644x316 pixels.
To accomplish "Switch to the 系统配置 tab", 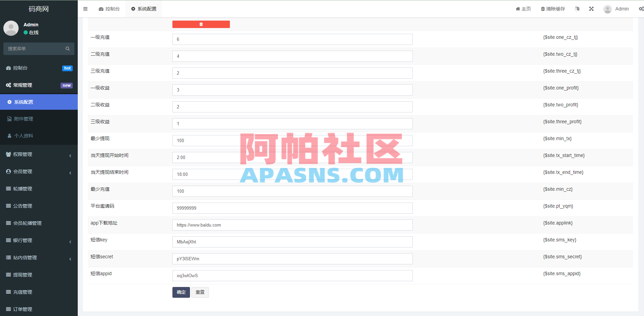I will point(144,9).
